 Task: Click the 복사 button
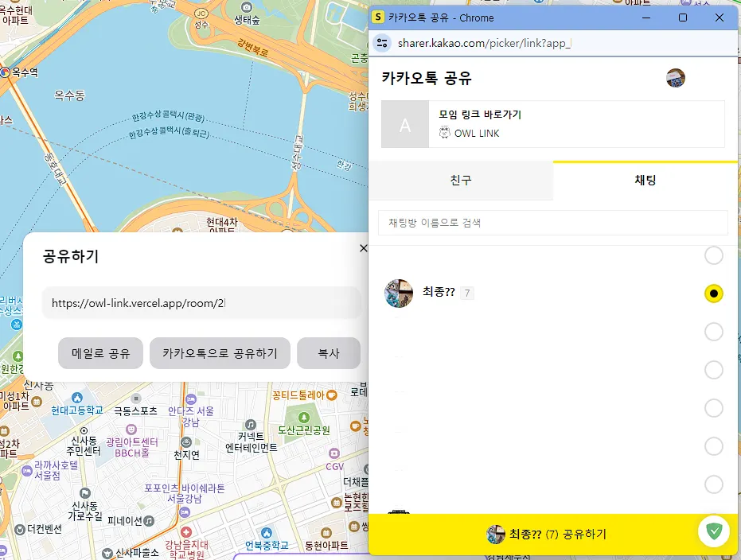click(329, 353)
